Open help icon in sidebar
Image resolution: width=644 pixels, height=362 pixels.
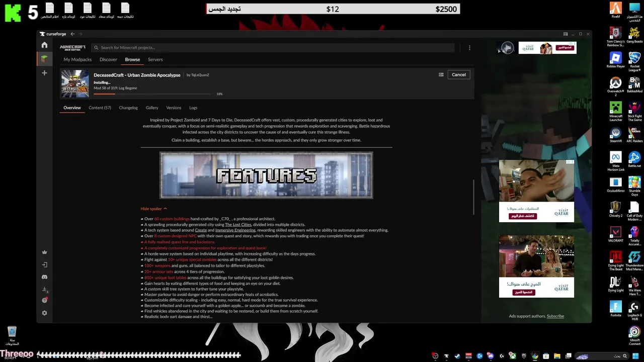(x=44, y=300)
